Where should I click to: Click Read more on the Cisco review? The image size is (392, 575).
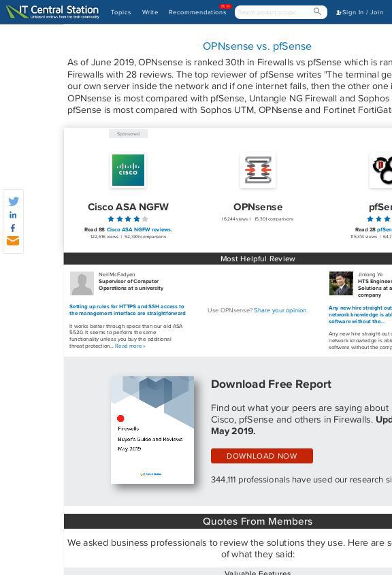point(130,346)
